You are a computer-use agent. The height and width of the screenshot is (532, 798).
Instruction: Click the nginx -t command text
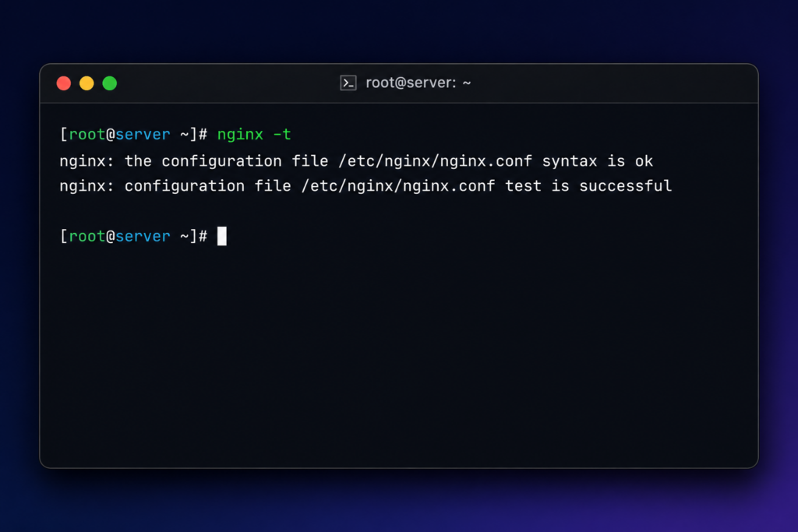254,134
